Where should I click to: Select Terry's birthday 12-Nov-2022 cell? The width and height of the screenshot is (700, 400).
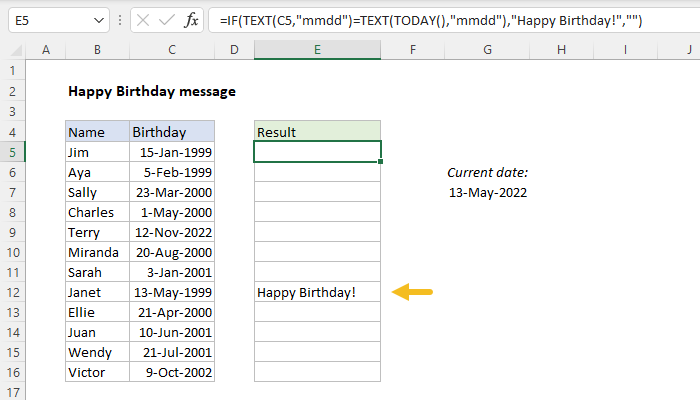click(172, 232)
